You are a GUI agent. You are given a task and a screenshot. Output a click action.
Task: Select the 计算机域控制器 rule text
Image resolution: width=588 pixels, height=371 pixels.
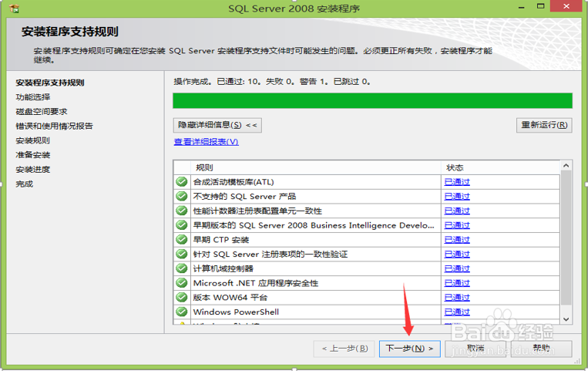coord(223,269)
